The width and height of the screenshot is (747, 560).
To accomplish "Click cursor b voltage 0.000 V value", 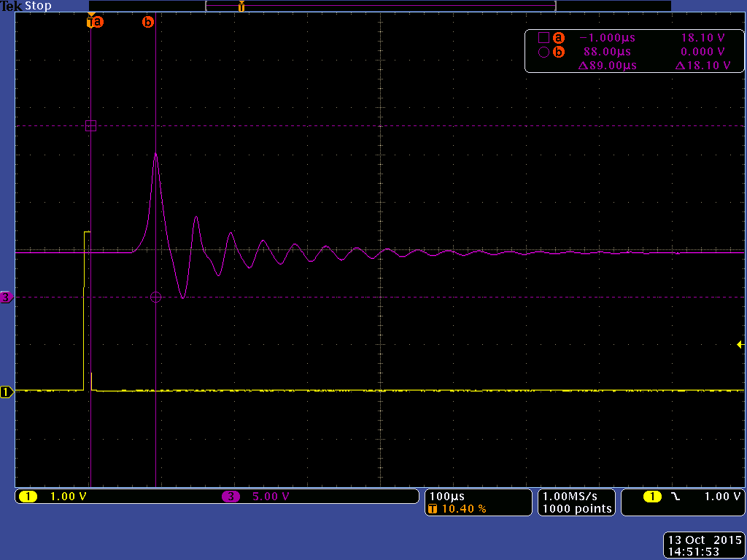I will (703, 52).
